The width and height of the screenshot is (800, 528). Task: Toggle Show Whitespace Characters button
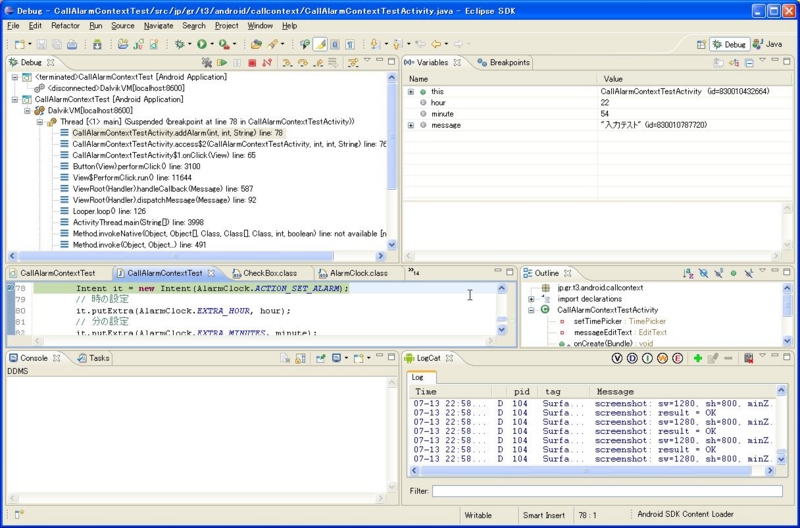point(350,44)
